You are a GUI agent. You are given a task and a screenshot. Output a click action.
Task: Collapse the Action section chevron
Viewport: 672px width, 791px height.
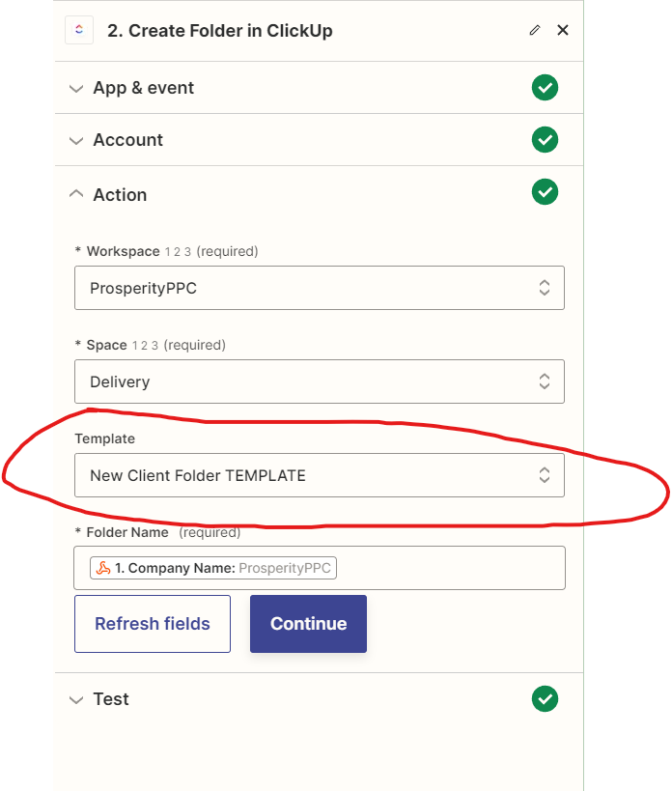click(76, 194)
